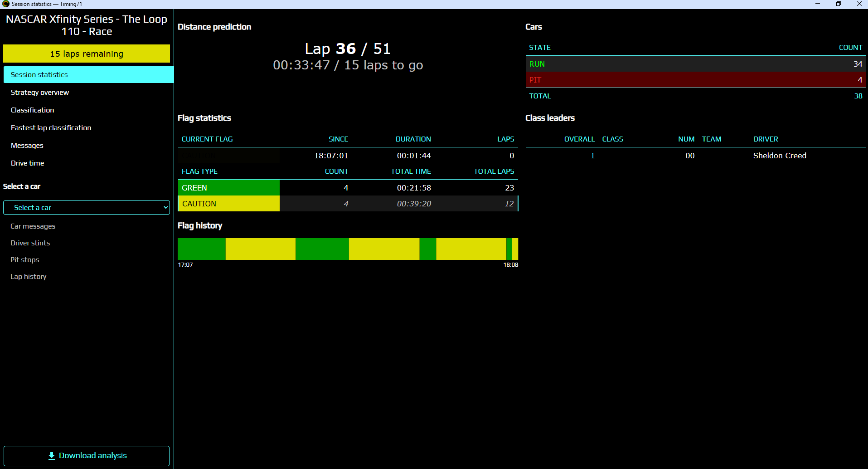Click the RUN state row
This screenshot has width=868, height=469.
coord(696,64)
